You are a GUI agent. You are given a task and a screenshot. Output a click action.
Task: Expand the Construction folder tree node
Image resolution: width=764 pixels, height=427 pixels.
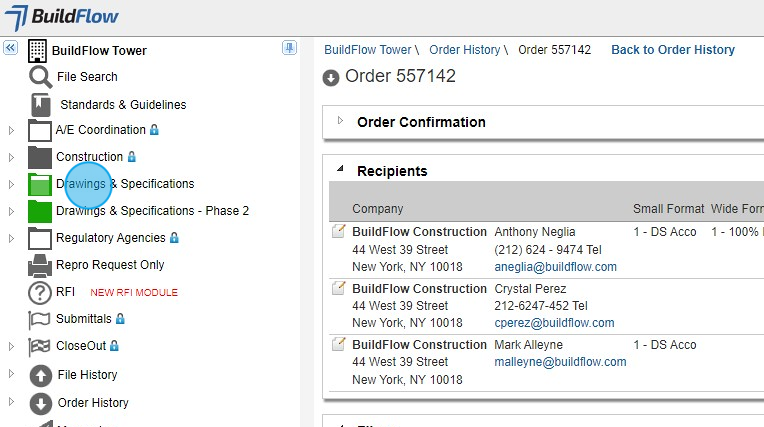(11, 157)
